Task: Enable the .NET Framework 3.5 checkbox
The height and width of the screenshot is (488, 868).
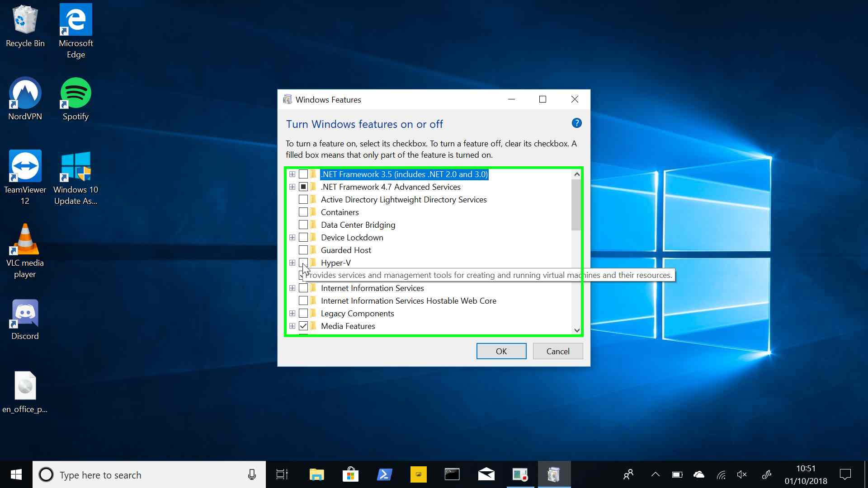Action: point(303,174)
